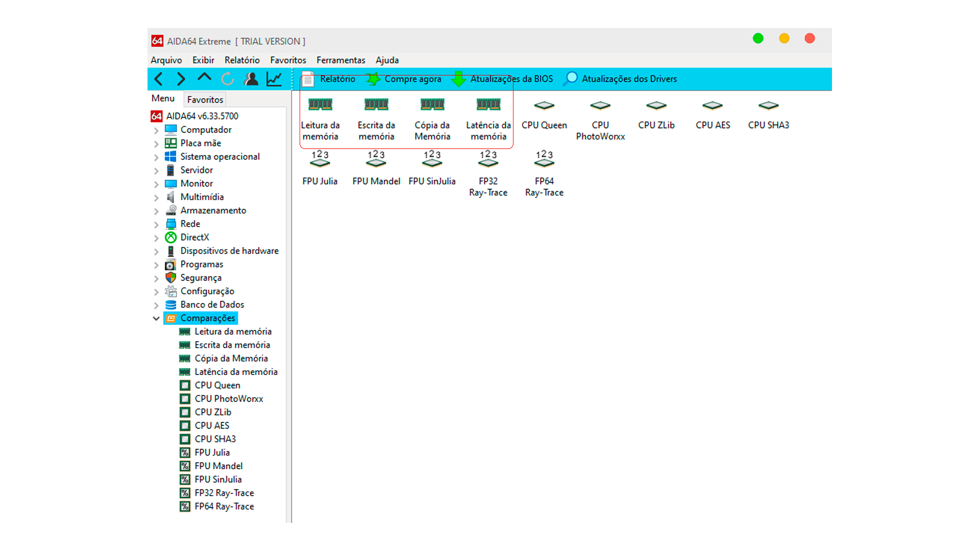Expand the Multimídia tree node
Image resolution: width=980 pixels, height=551 pixels.
(x=156, y=197)
